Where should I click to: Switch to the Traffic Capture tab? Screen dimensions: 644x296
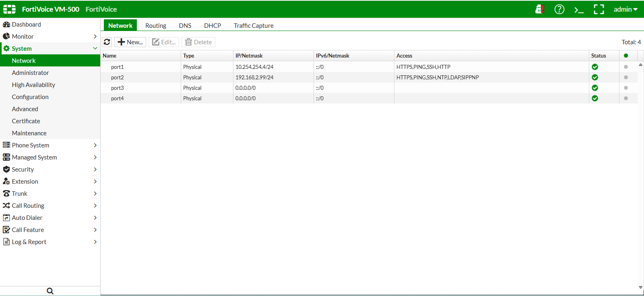coord(254,25)
